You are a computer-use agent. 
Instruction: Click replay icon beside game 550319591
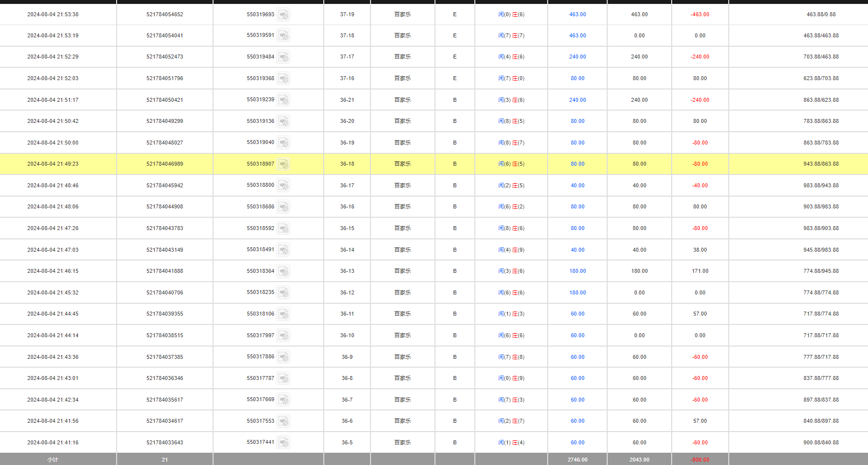pyautogui.click(x=283, y=35)
